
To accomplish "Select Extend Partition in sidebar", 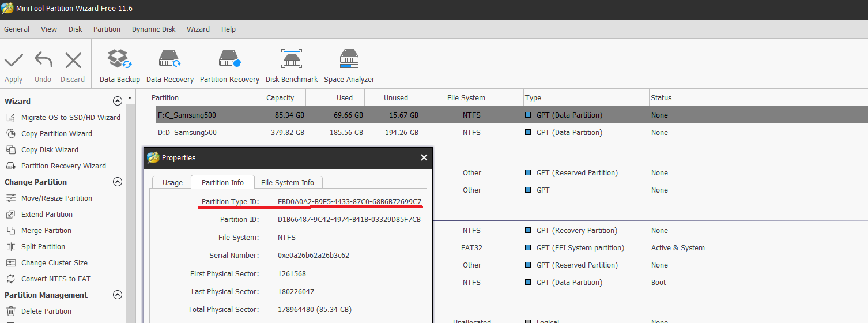I will tap(47, 214).
